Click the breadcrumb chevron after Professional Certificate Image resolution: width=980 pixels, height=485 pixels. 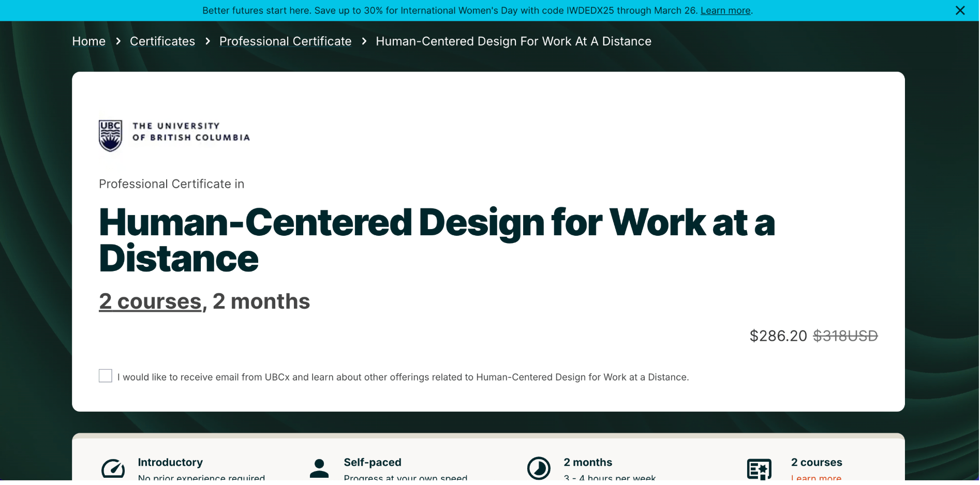click(364, 41)
